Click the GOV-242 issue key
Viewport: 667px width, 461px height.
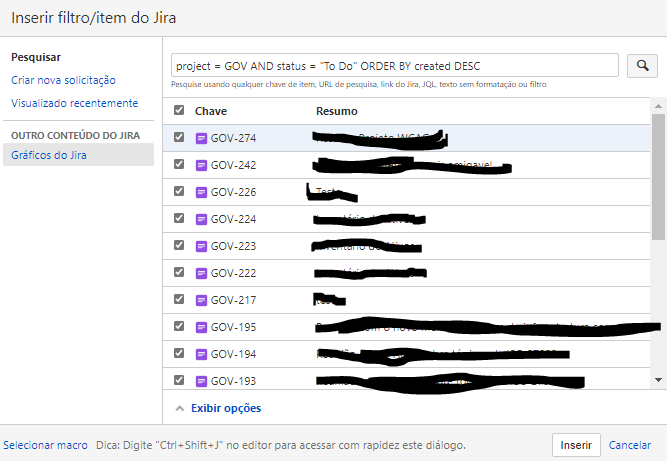pos(233,165)
